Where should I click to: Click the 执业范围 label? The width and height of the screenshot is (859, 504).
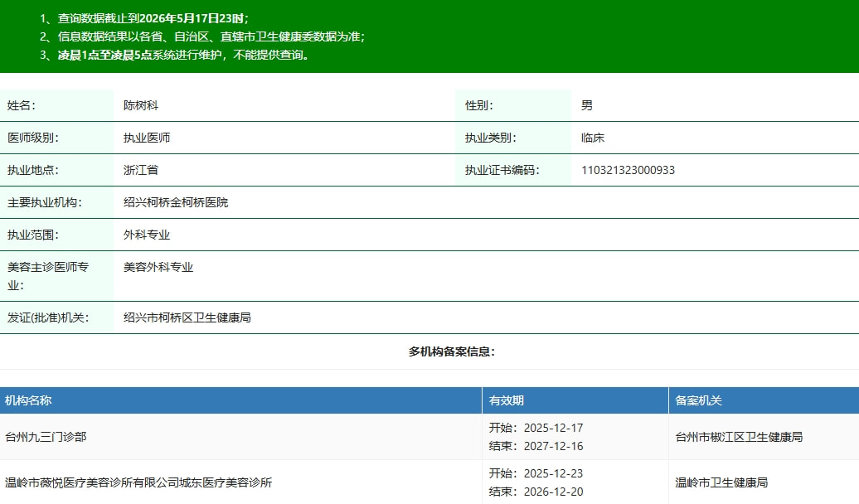33,235
